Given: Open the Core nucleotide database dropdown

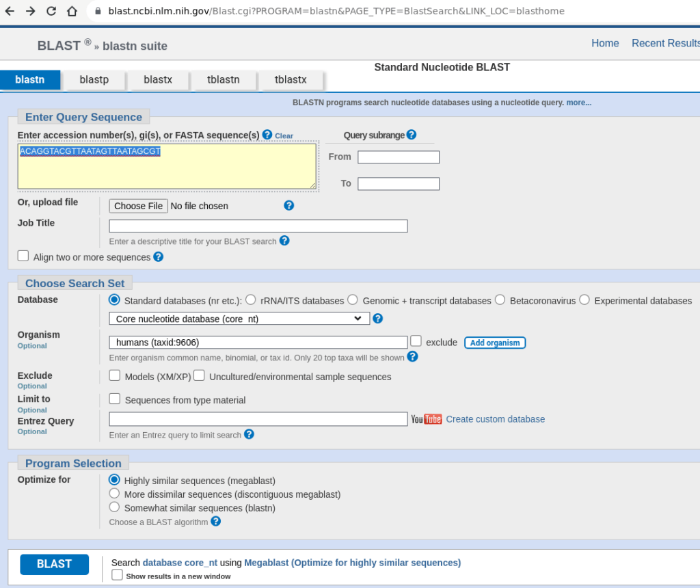Looking at the screenshot, I should coord(239,319).
